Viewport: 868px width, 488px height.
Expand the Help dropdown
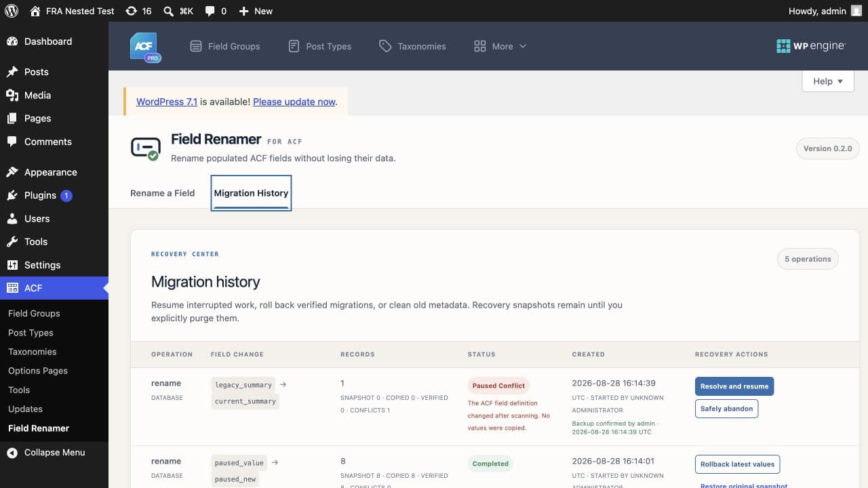tap(828, 81)
